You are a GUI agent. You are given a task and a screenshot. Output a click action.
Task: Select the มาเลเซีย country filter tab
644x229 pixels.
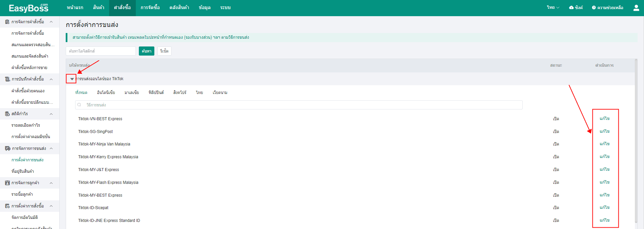pyautogui.click(x=131, y=93)
